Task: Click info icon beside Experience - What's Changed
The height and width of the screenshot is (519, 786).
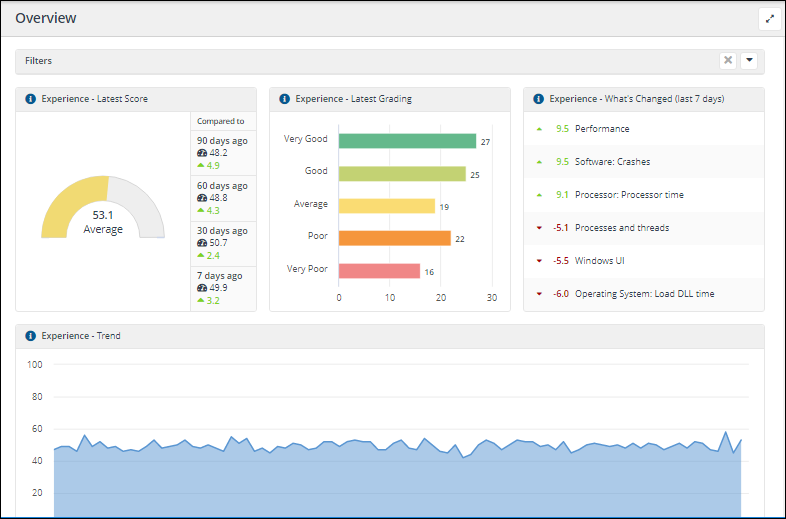Action: tap(539, 99)
